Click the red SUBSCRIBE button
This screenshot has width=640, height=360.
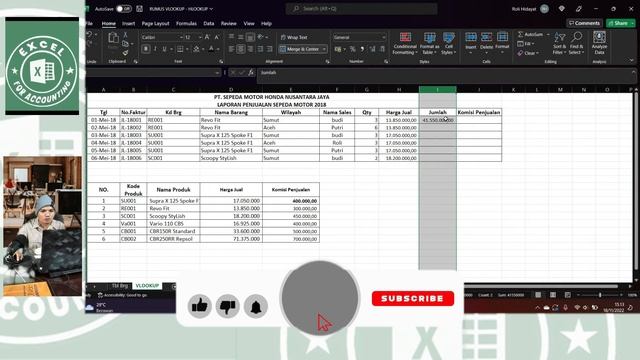(413, 298)
